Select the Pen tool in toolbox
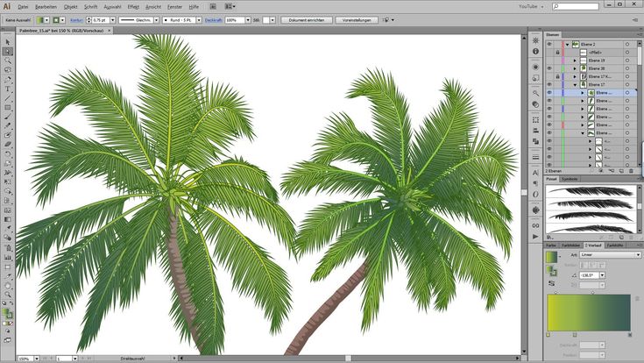644x363 pixels. (x=8, y=79)
